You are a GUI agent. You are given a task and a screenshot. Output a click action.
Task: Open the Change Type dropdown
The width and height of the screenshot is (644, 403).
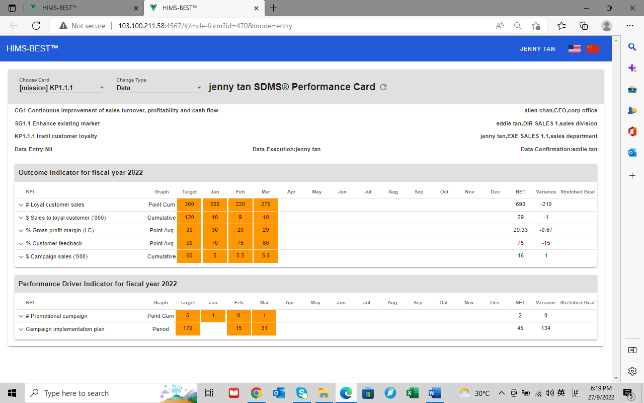(x=158, y=88)
